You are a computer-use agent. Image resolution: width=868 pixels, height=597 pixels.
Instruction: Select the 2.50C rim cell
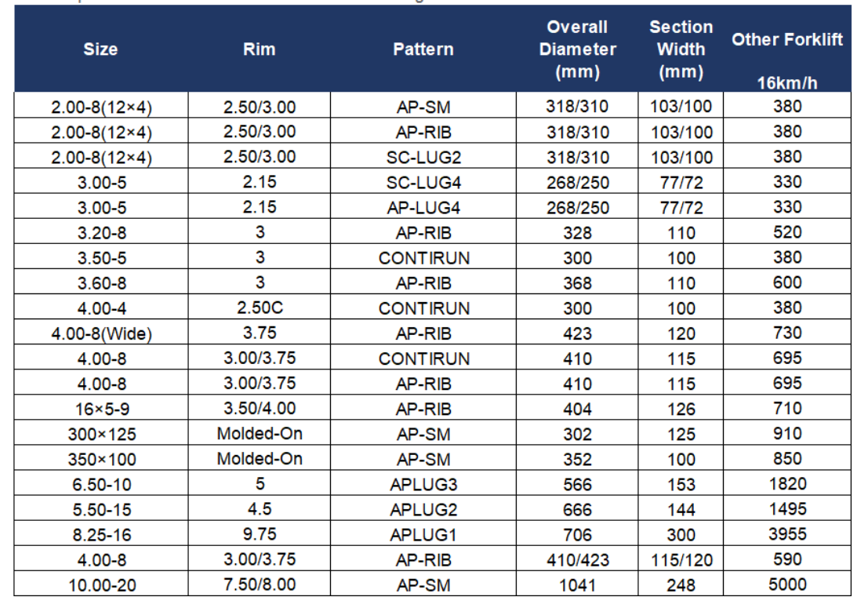coord(260,308)
